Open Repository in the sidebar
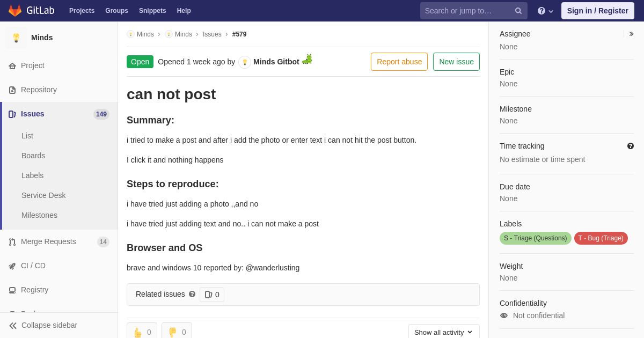The width and height of the screenshot is (644, 338). (x=39, y=90)
